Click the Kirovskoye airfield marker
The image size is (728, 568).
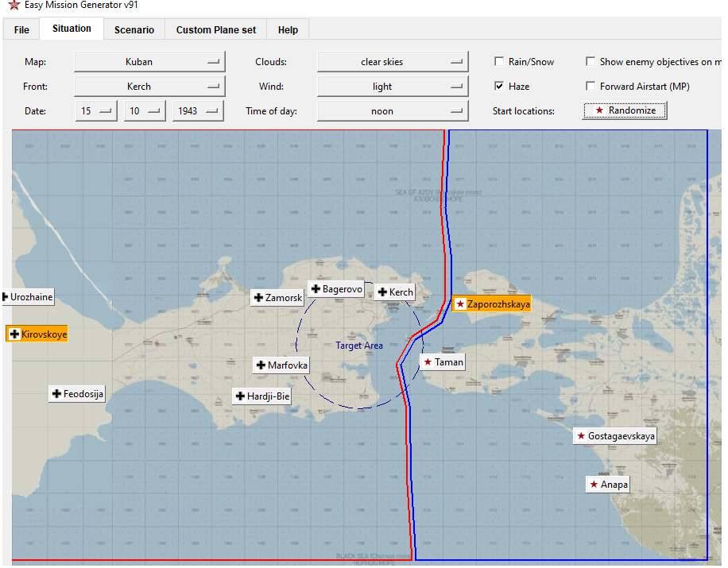pos(37,334)
